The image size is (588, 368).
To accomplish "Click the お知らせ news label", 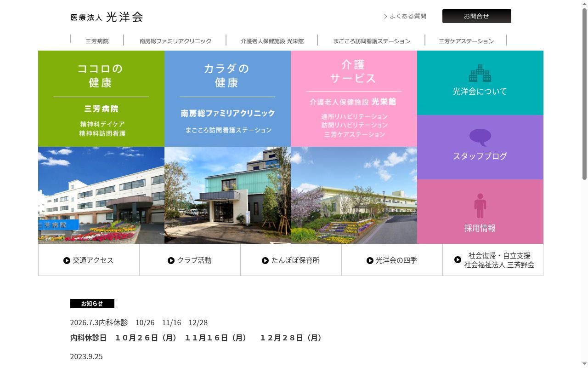I will (x=92, y=304).
